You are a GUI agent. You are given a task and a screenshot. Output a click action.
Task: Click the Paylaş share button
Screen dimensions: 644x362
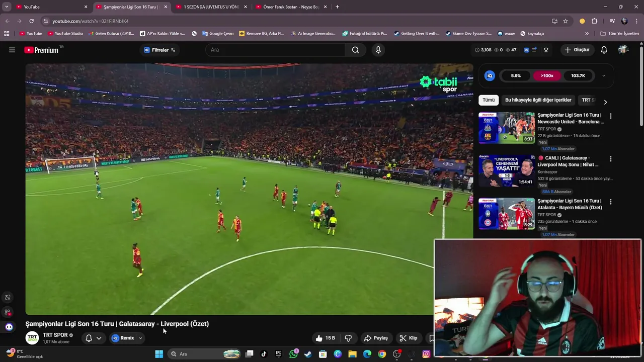pos(376,338)
